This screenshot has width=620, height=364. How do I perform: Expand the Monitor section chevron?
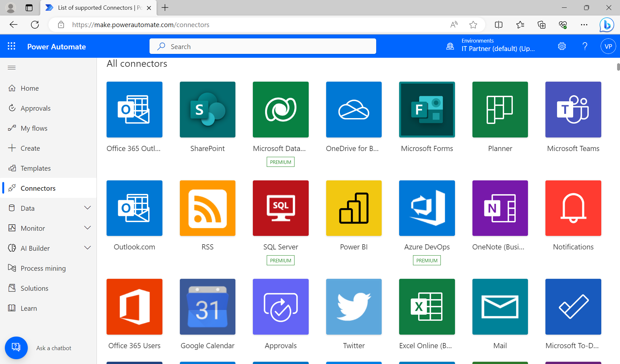coord(87,228)
